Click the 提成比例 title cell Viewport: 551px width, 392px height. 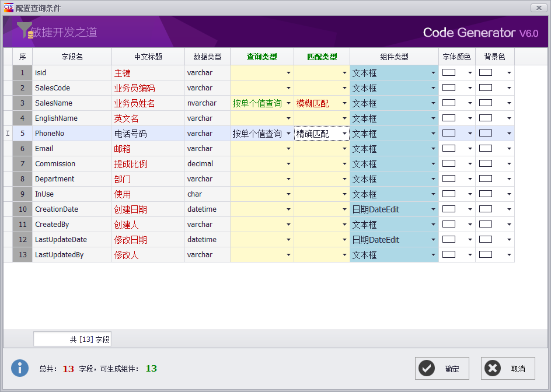148,164
